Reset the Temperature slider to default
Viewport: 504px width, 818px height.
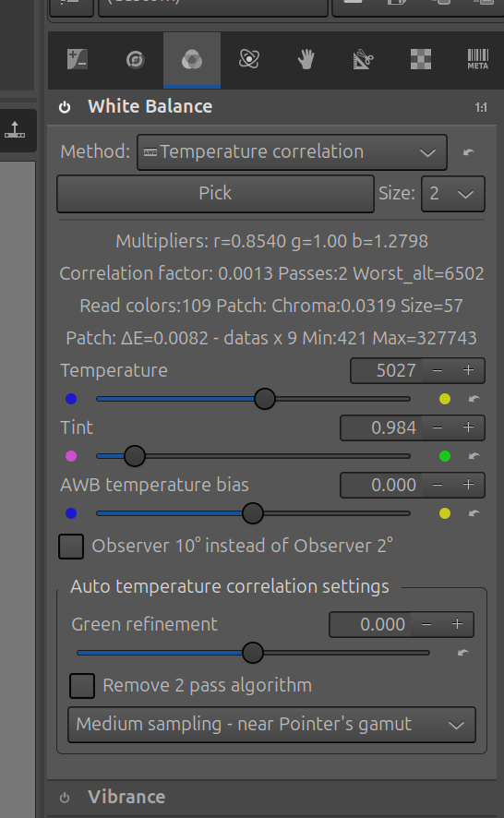(x=474, y=399)
